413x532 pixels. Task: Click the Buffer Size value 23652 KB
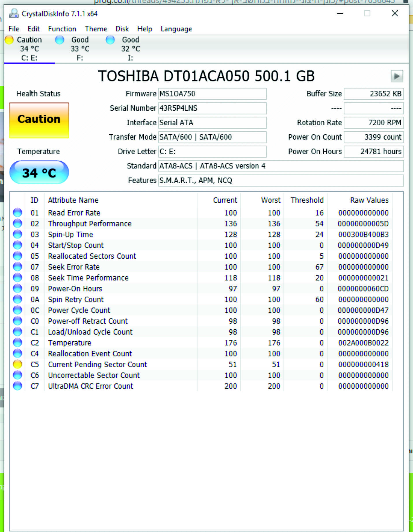374,94
